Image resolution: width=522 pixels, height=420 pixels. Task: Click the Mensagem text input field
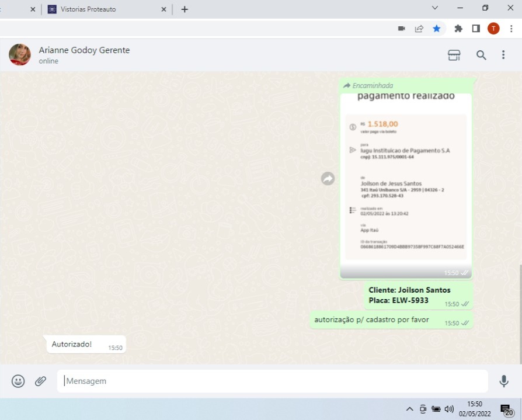pyautogui.click(x=272, y=381)
